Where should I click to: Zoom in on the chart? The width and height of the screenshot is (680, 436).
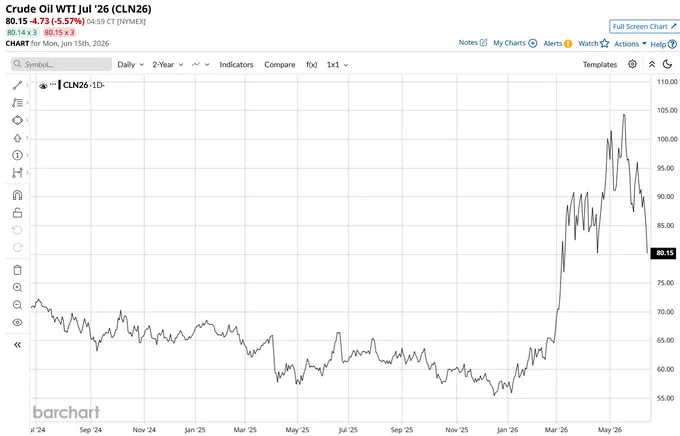click(x=17, y=287)
